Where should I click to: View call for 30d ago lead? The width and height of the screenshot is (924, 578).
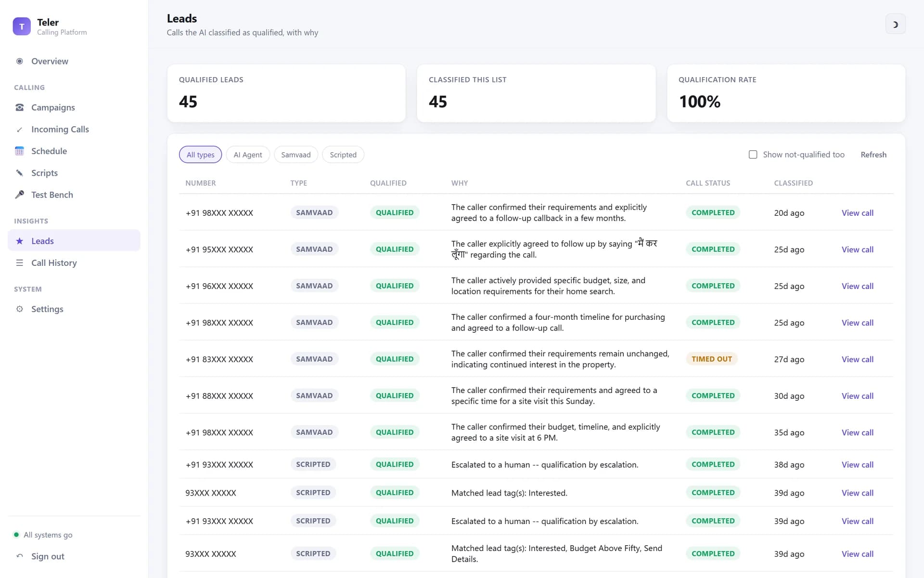[857, 396]
